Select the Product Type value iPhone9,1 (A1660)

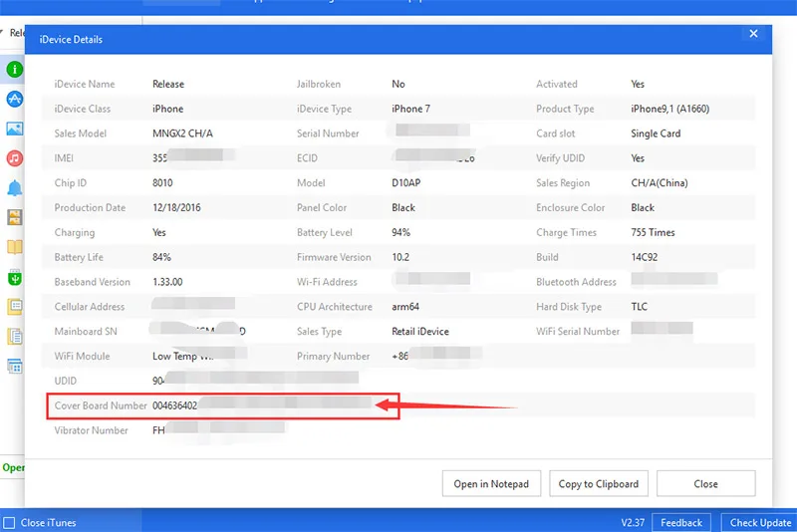click(x=669, y=109)
